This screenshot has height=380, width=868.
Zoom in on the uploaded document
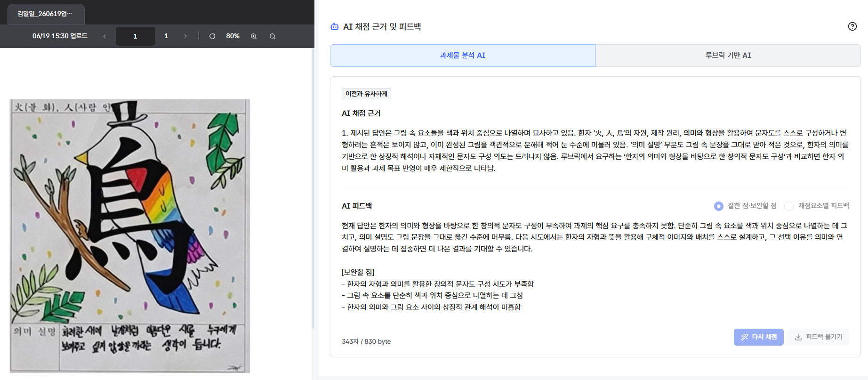(254, 36)
